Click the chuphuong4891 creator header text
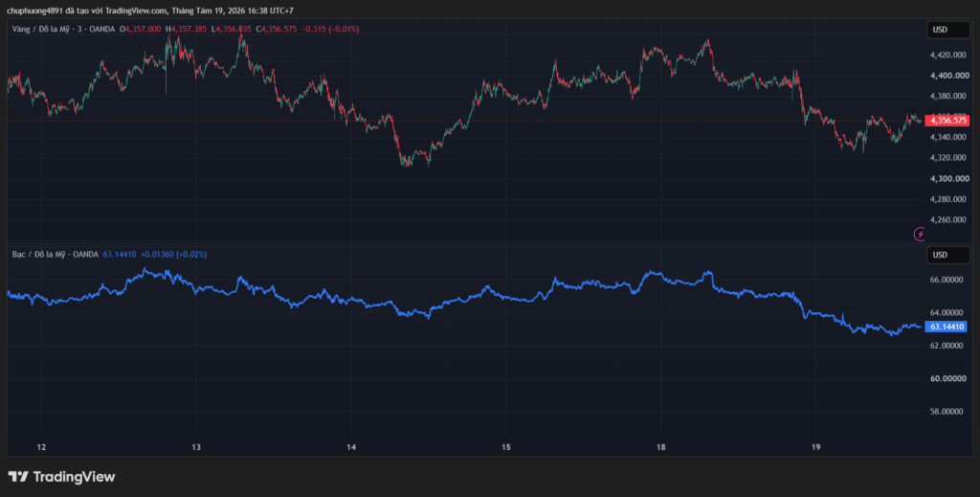 35,11
